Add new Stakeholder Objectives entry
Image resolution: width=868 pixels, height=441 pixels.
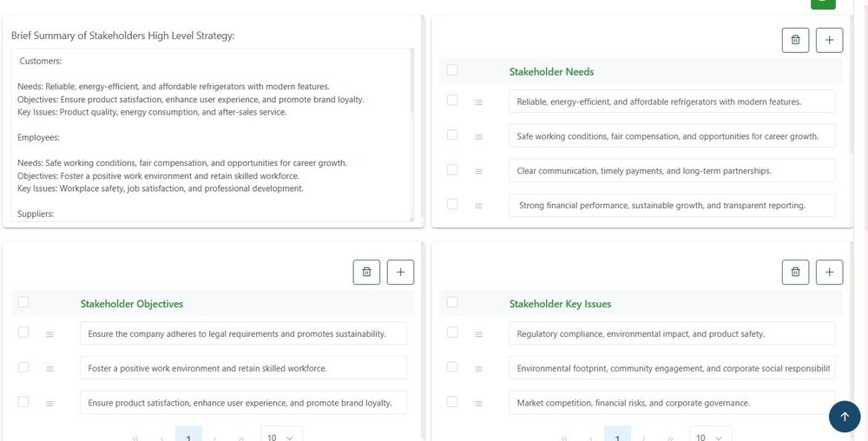click(400, 272)
